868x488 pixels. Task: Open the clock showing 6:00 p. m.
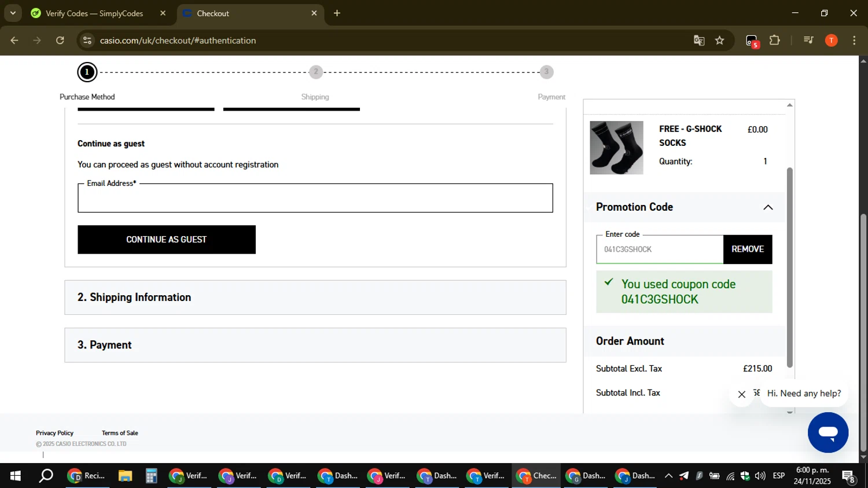812,476
